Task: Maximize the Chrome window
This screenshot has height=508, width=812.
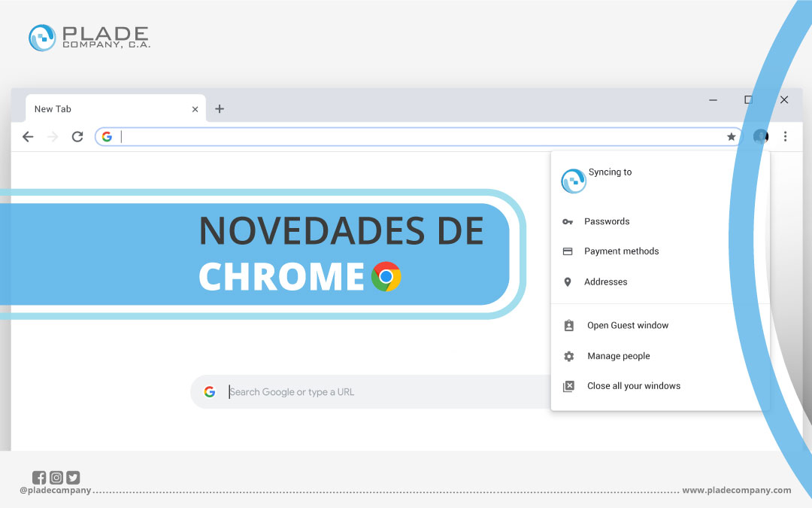Action: pos(748,99)
